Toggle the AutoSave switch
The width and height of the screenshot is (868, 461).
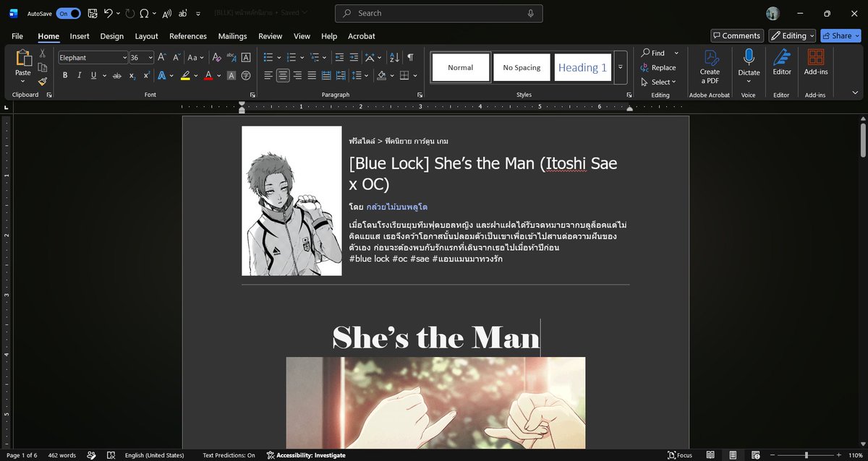[69, 13]
